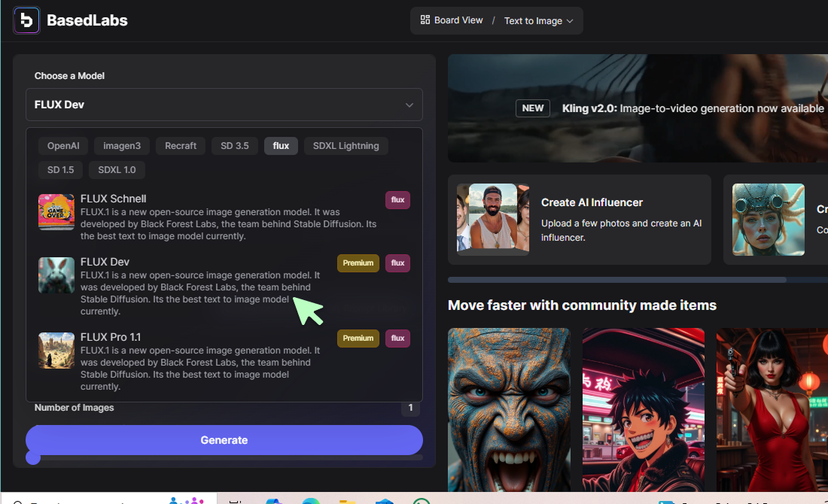Click the FLUX Pro 1.1 thumbnail
828x504 pixels.
(56, 351)
